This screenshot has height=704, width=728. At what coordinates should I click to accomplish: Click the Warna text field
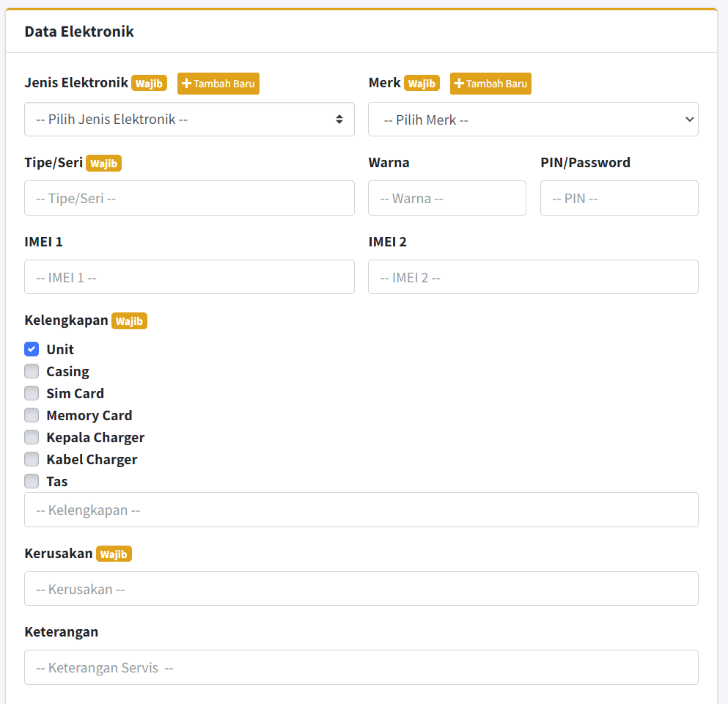(x=446, y=198)
